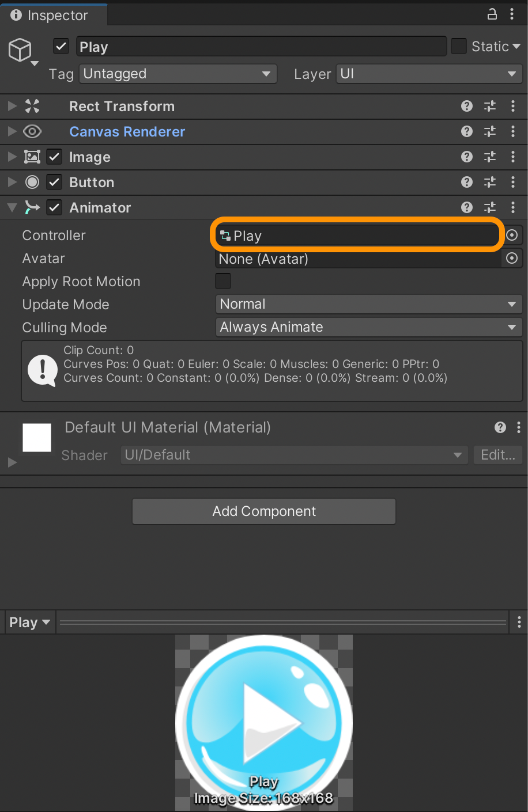Open the Inspector panel's three-dot menu

[x=512, y=14]
